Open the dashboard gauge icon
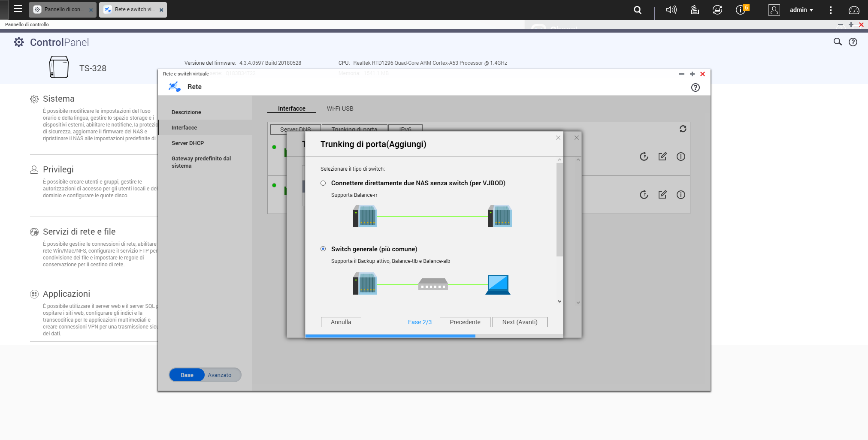Viewport: 868px width, 440px height. point(854,10)
